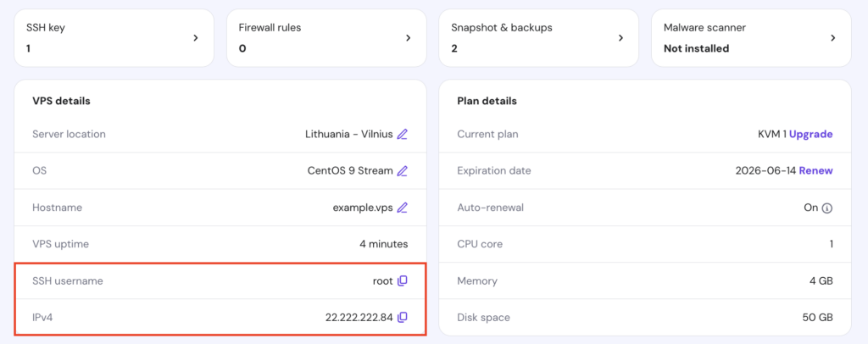This screenshot has width=868, height=344.
Task: Copy the IPv4 address
Action: tap(403, 317)
